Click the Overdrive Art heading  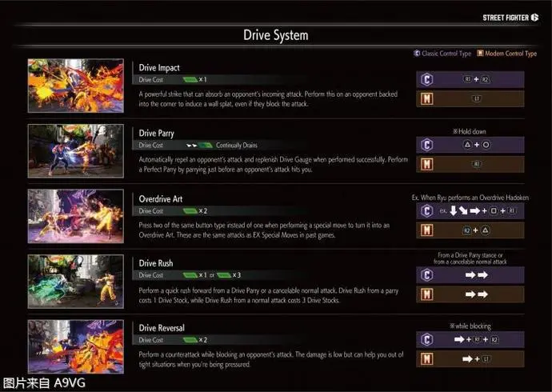161,199
